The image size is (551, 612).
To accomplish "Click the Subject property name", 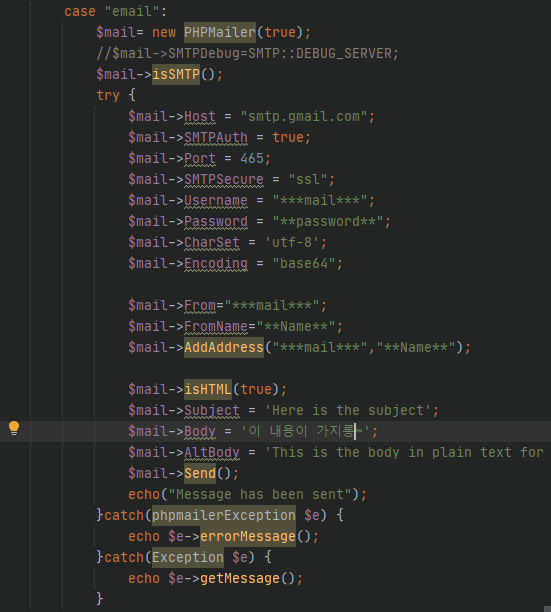I will [x=212, y=411].
